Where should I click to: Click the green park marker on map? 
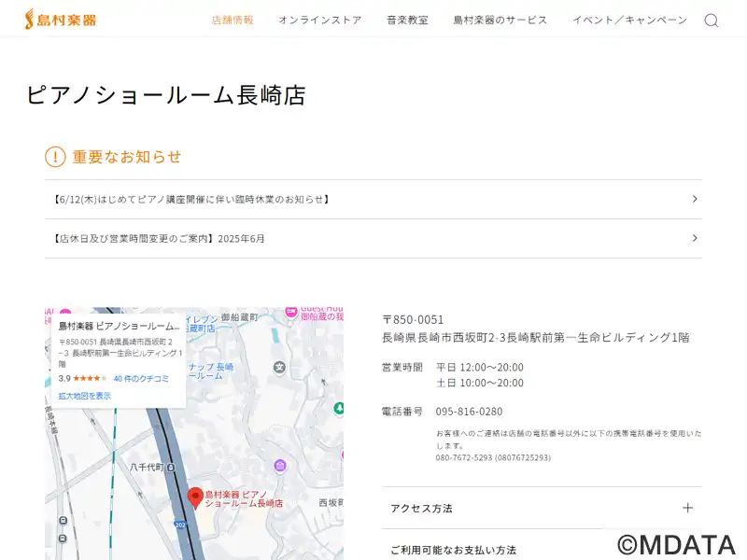click(x=339, y=408)
